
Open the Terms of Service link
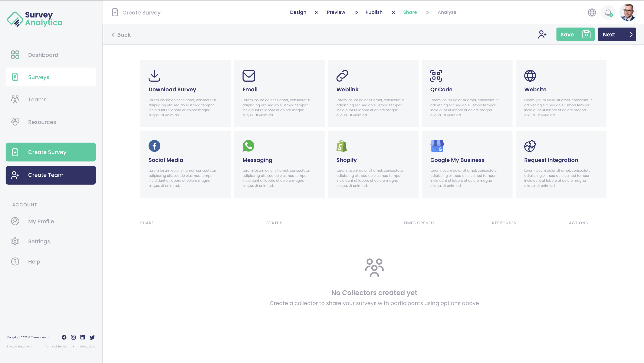point(56,347)
